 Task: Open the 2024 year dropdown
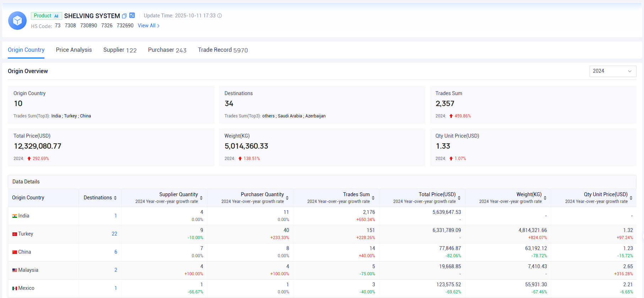pyautogui.click(x=613, y=71)
